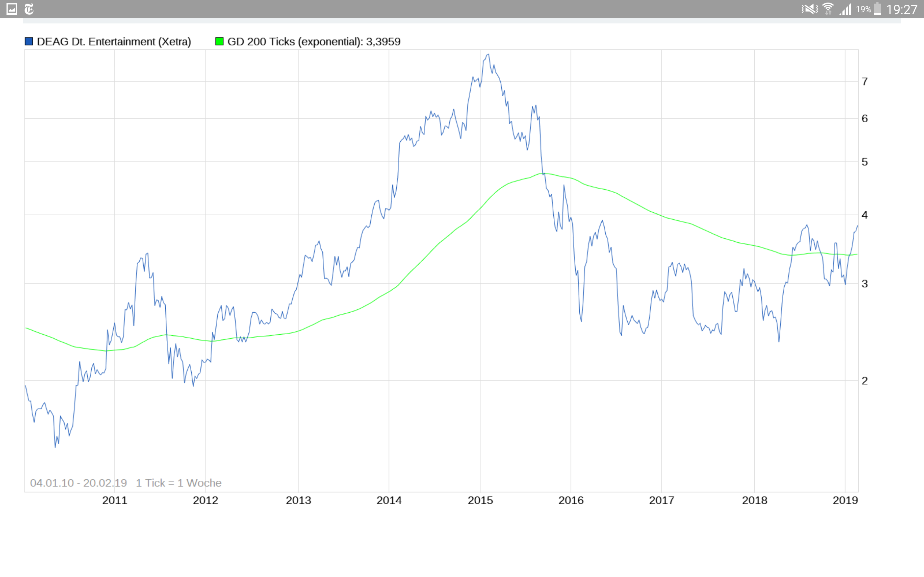
Task: Tap the 19:27 clock in status bar
Action: point(902,9)
